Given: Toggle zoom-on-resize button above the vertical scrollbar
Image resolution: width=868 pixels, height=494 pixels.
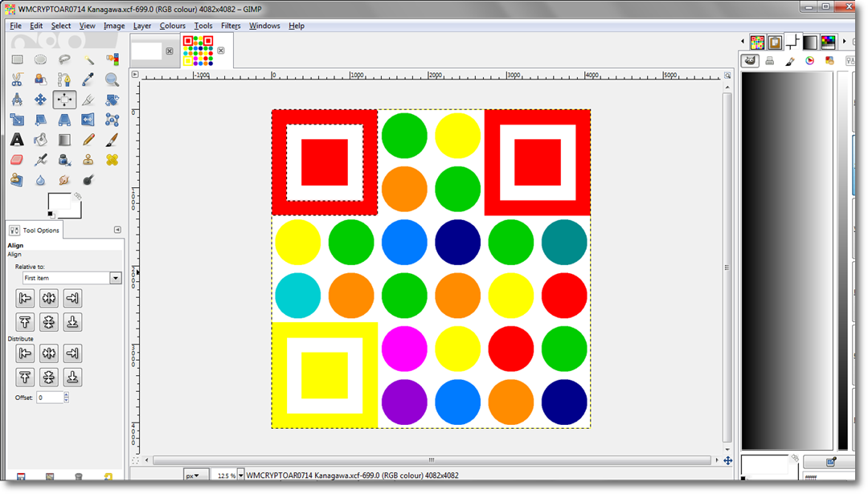Looking at the screenshot, I should point(727,76).
